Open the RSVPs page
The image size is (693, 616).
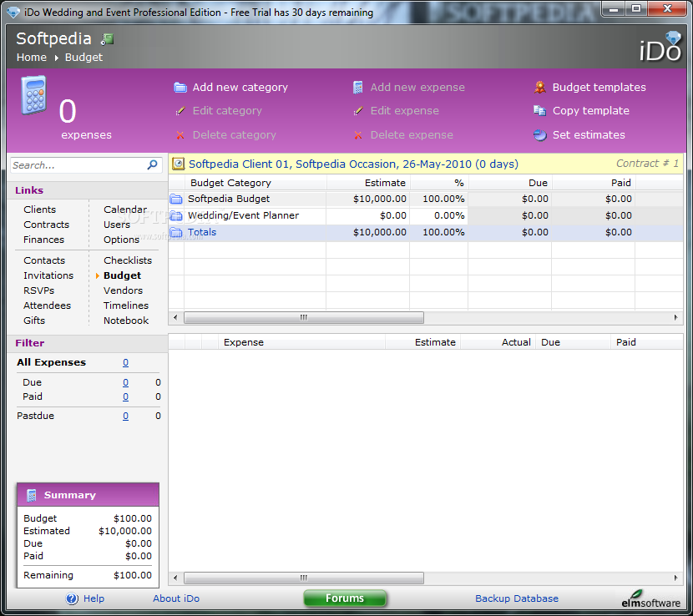39,290
